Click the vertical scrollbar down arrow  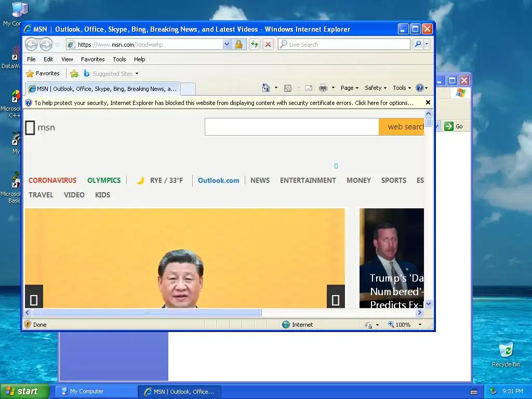click(428, 303)
